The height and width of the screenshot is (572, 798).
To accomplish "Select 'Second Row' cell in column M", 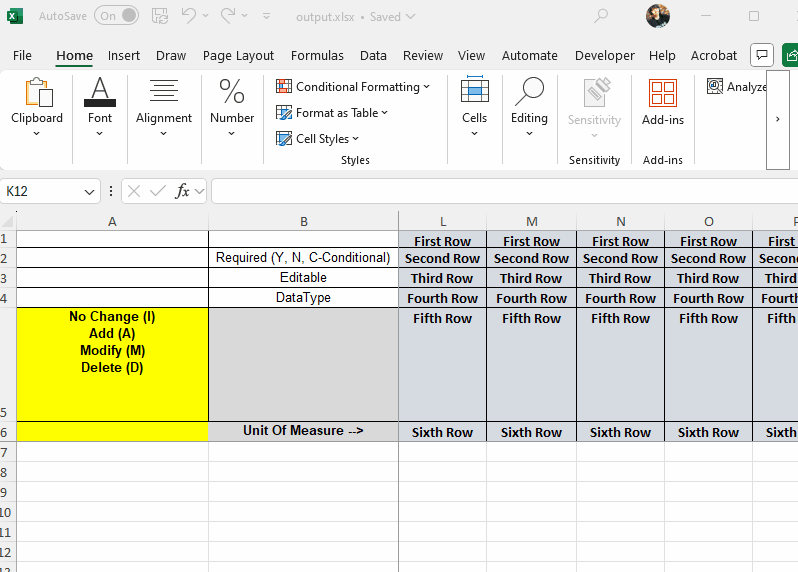I will click(531, 258).
